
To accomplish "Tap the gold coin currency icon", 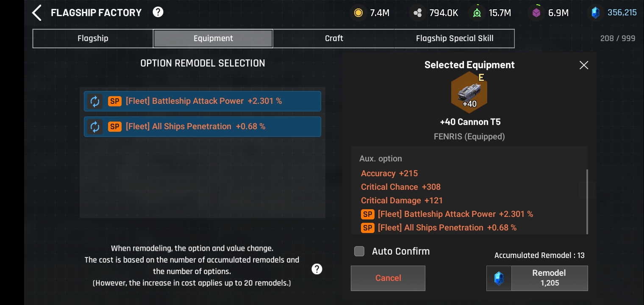I will point(358,13).
